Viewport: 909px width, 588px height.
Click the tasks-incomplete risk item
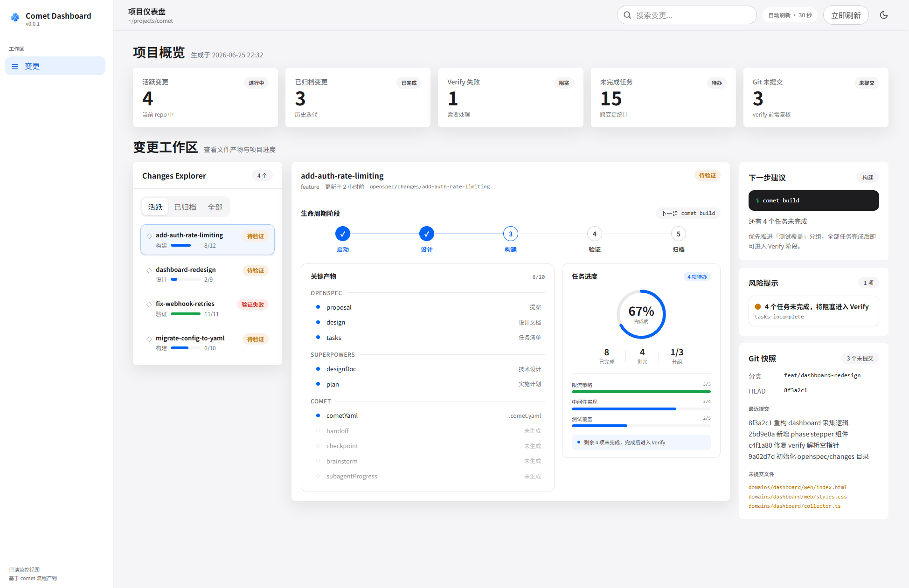point(813,311)
